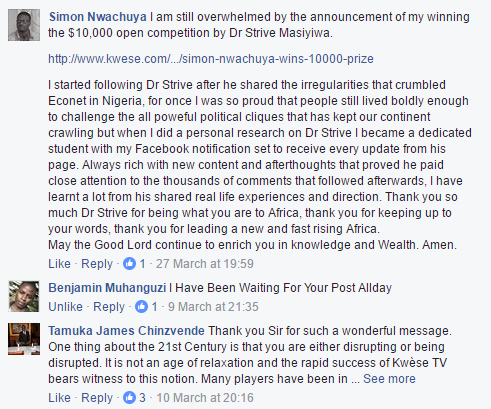Viewport: 491px width, 409px height.
Task: Open the kwese.com prize article link
Action: pos(211,59)
